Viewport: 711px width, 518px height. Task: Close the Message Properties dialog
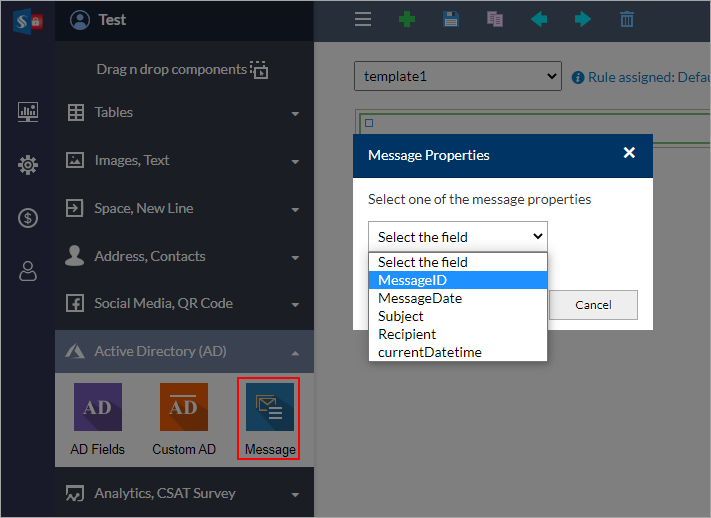pos(629,153)
